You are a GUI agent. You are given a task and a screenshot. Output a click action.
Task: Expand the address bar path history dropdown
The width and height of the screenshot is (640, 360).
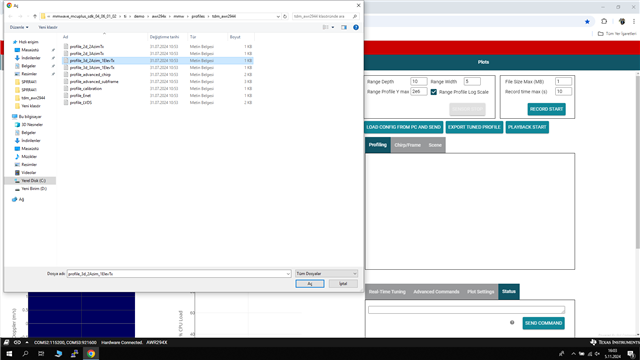(x=278, y=16)
